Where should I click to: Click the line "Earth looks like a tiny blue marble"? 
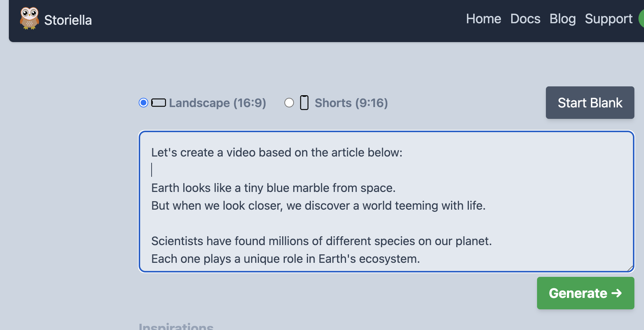(x=273, y=188)
